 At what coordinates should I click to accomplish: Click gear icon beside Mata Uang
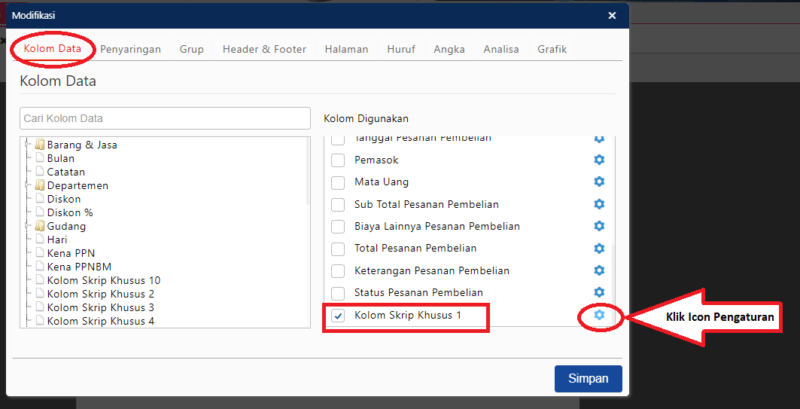[x=599, y=182]
